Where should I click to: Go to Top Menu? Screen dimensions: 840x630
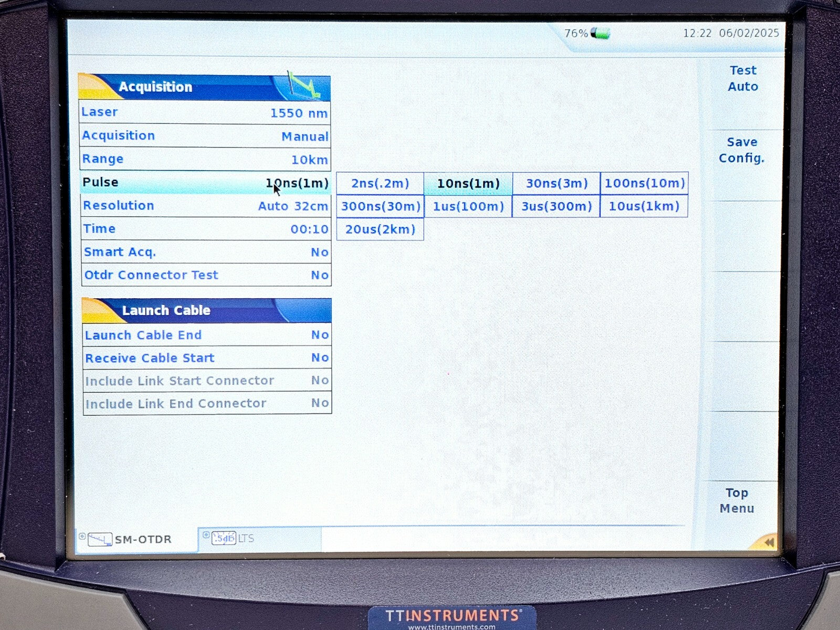[x=737, y=500]
